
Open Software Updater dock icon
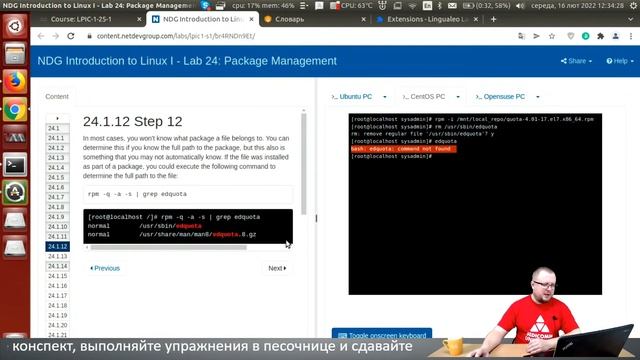point(15,192)
